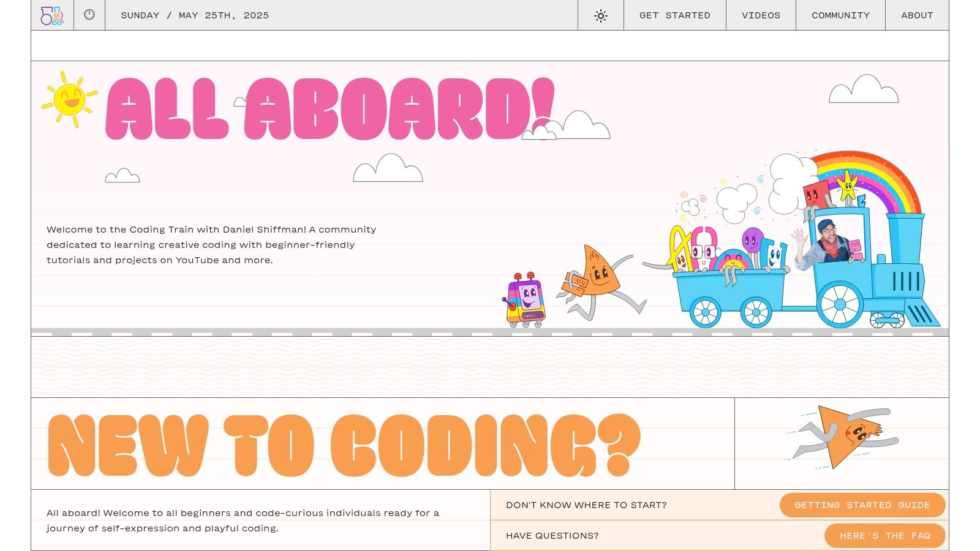
Task: Click the New to Coding? heading
Action: click(x=344, y=445)
